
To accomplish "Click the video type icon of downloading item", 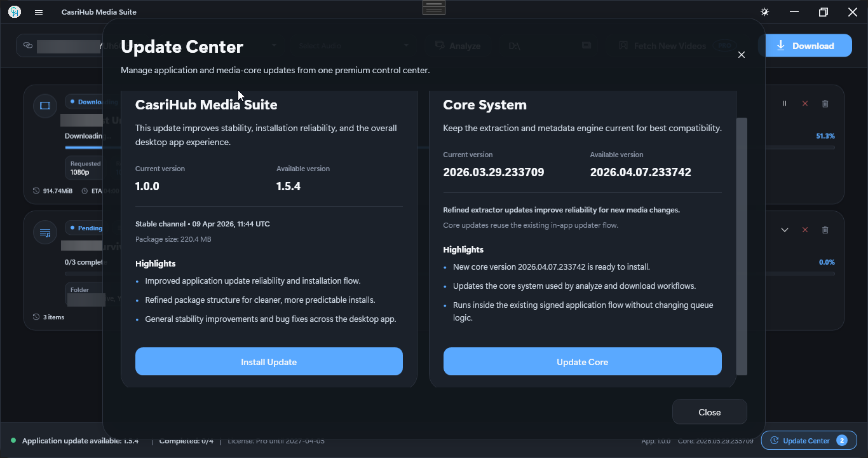I will tap(45, 106).
